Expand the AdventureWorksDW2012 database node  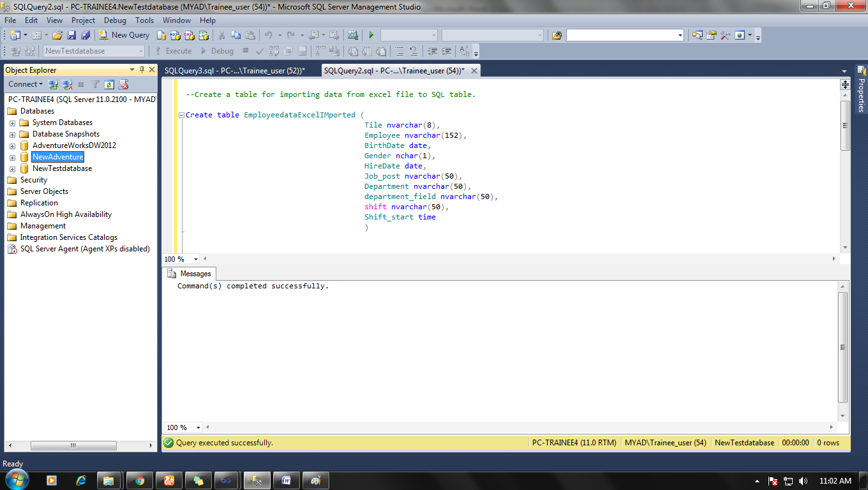12,145
